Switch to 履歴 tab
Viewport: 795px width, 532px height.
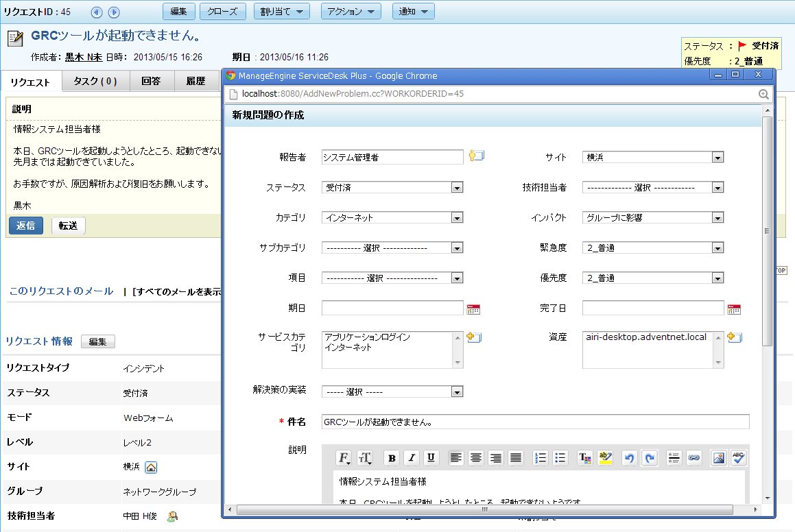click(195, 81)
